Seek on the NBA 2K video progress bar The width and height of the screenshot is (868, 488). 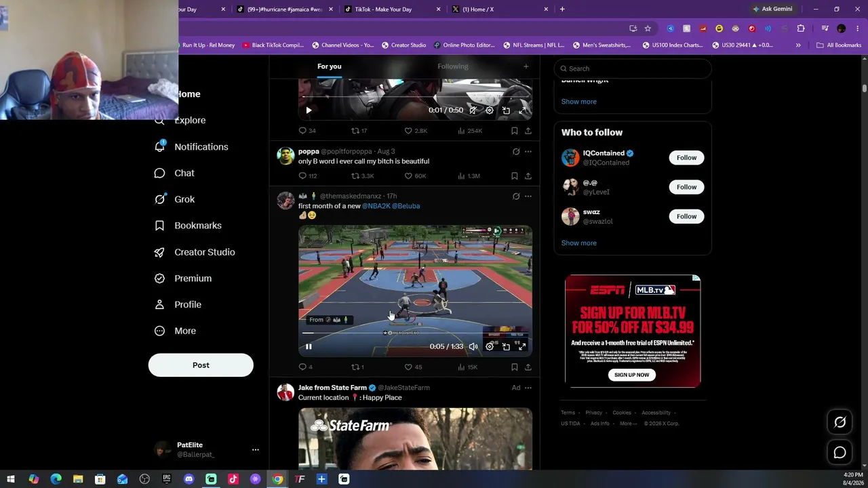click(415, 333)
